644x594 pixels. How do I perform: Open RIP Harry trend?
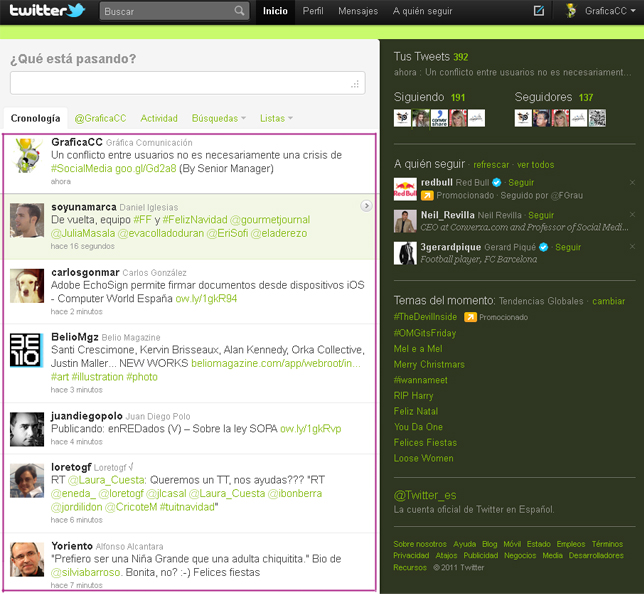[413, 396]
